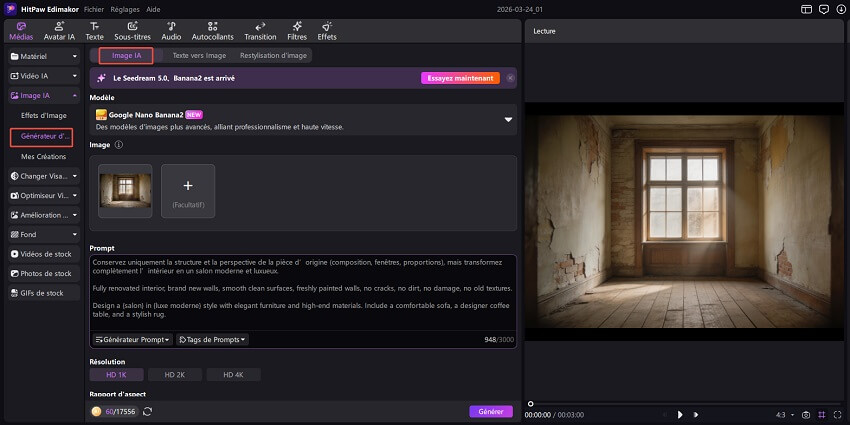The height and width of the screenshot is (425, 850).
Task: Click the Filtres toolbar icon
Action: pos(297,30)
